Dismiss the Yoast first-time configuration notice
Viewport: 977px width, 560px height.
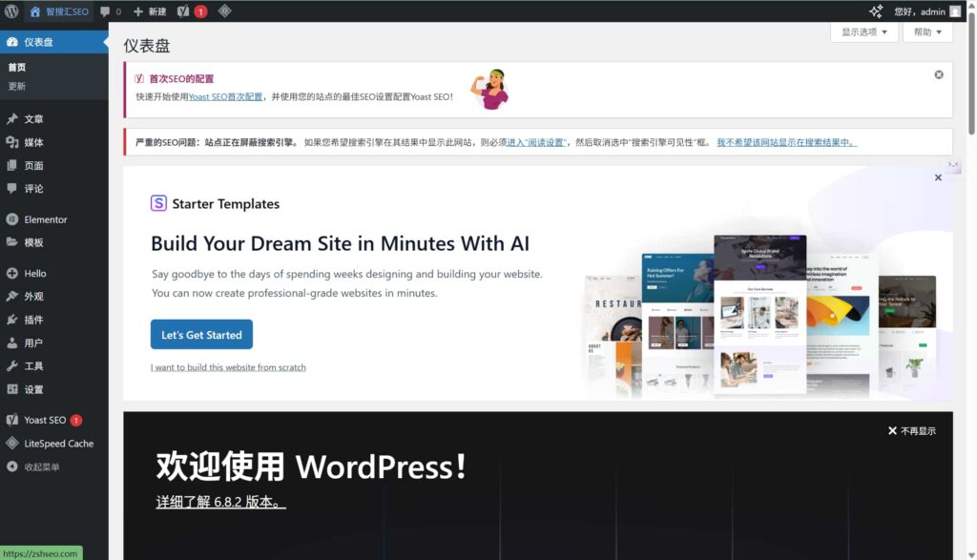pos(939,74)
